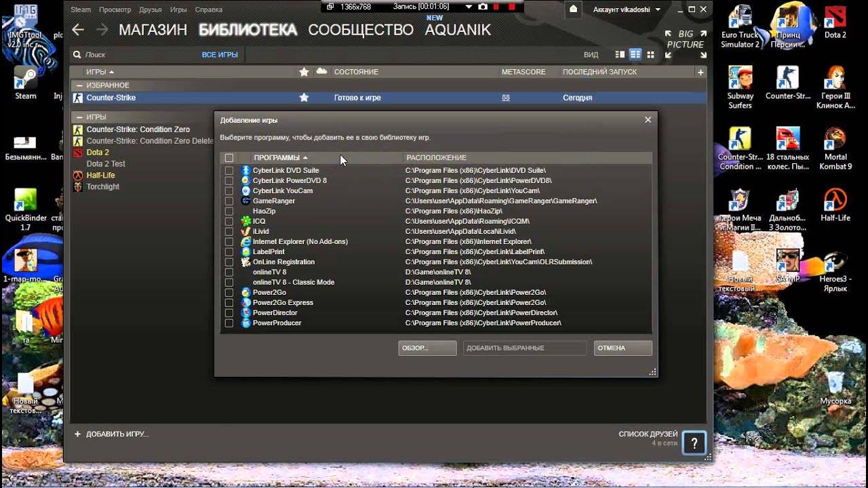This screenshot has height=488, width=868.
Task: Open QuickBinder 1.7 desktop shortcut
Action: (25, 210)
